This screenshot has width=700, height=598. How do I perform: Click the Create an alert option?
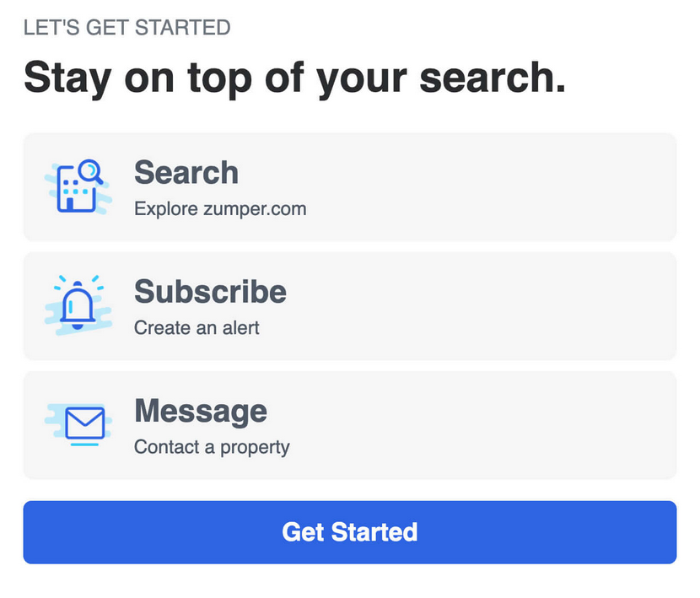pos(195,328)
